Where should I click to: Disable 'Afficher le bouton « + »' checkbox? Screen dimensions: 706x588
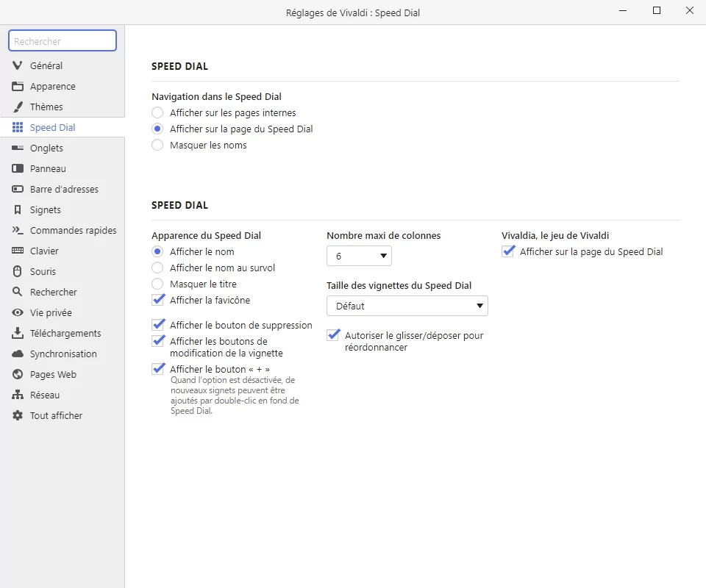pos(158,370)
